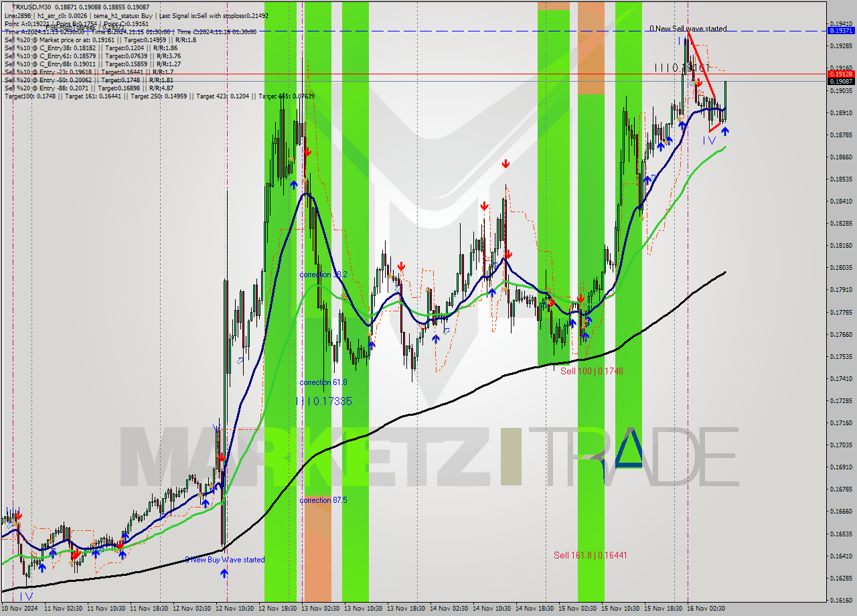Select the 'correction 61.8' label
This screenshot has width=857, height=616.
coord(323,382)
